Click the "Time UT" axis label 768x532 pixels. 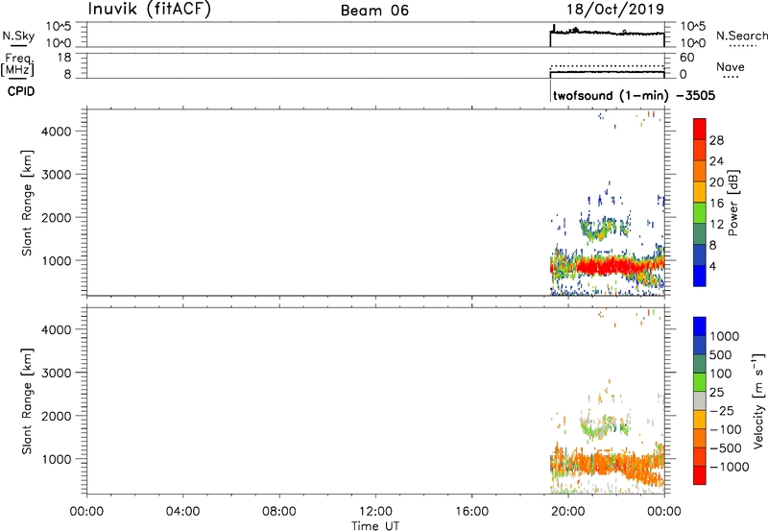(375, 526)
